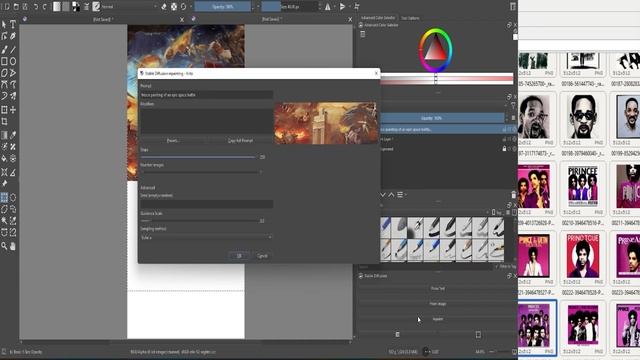
Task: Select the Fill bucket tool
Action: coord(4,158)
